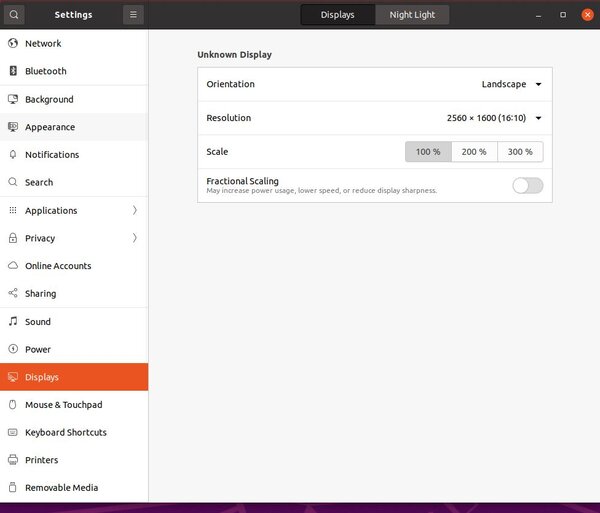Go to Appearance settings label
The height and width of the screenshot is (513, 600).
click(x=50, y=127)
